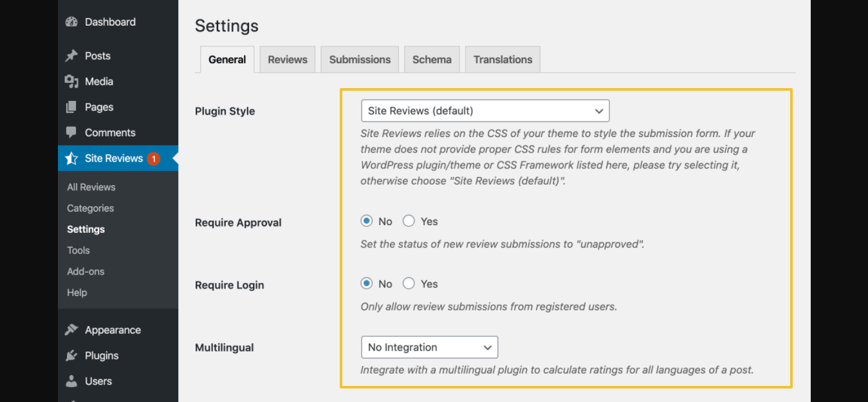
Task: Click the Plugin Style field label
Action: 225,111
